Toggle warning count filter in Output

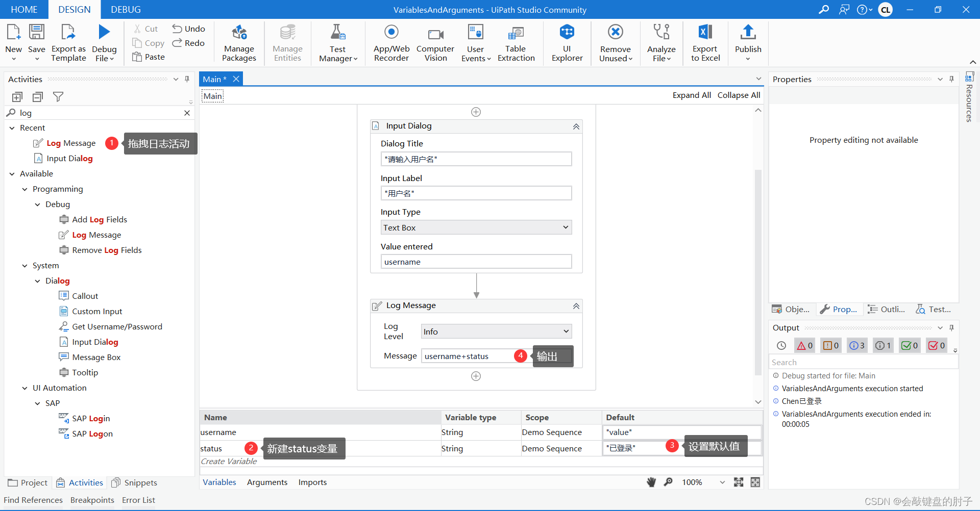coord(830,345)
